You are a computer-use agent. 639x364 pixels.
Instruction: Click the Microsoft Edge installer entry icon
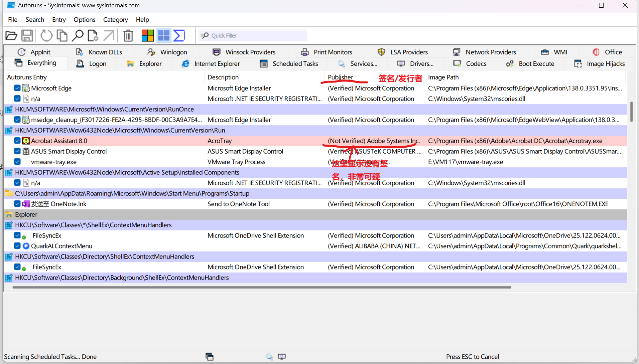tap(26, 88)
